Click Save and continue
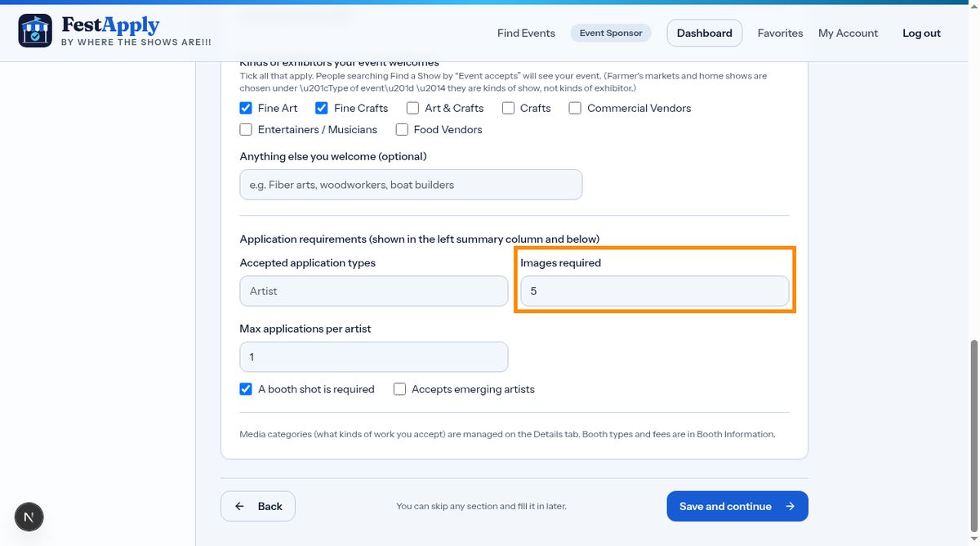This screenshot has height=546, width=980. click(737, 506)
